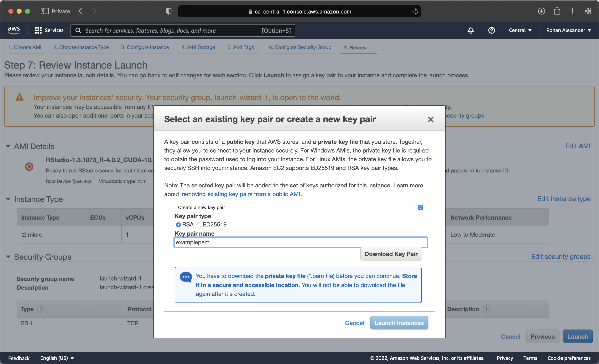Close the key pair dialog with X
Screen dimensions: 599x364
430,119
